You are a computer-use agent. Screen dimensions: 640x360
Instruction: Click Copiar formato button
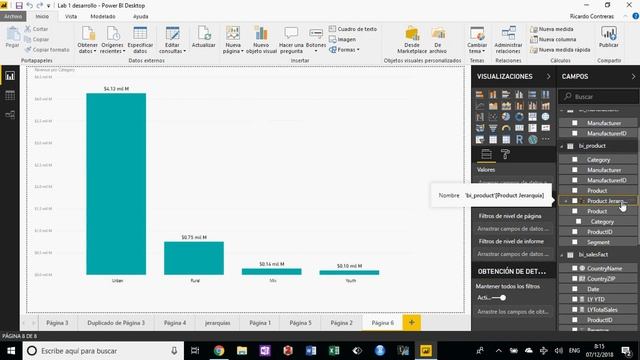(47, 49)
